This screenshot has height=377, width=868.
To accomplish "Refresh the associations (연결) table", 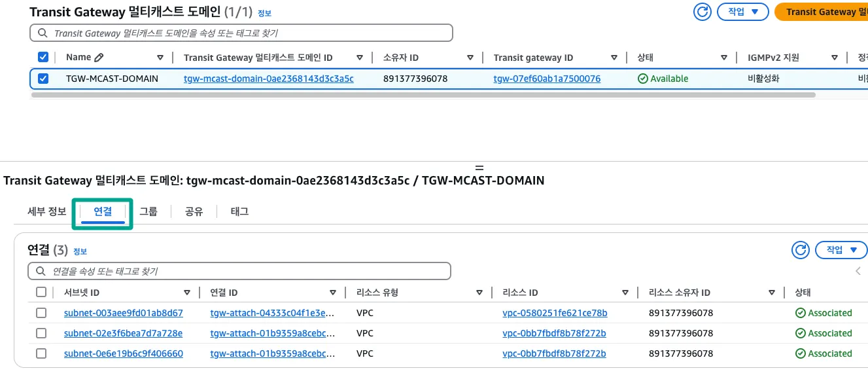I will point(801,250).
